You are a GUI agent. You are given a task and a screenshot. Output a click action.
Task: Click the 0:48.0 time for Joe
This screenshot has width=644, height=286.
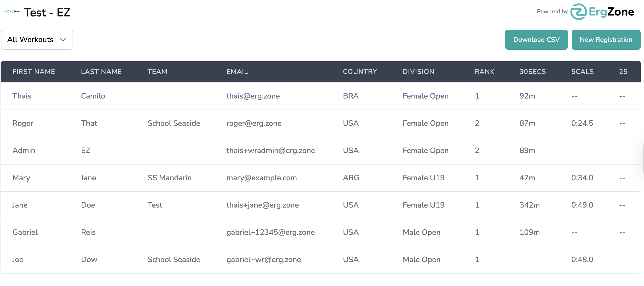coord(582,259)
